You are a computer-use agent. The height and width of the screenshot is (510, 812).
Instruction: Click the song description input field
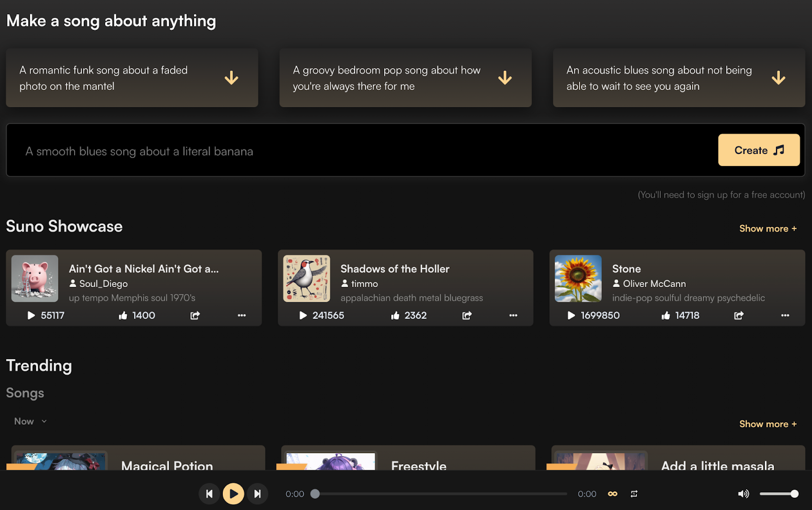coord(355,151)
